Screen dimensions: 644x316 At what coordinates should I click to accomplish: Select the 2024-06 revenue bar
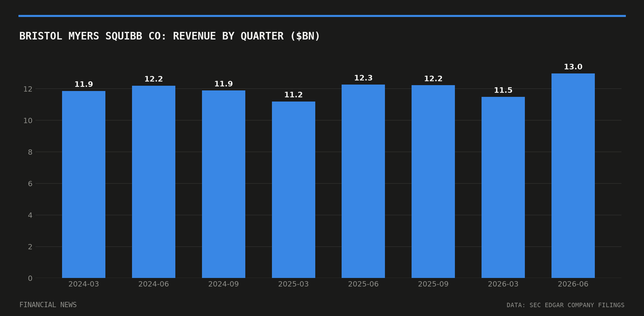pyautogui.click(x=154, y=182)
